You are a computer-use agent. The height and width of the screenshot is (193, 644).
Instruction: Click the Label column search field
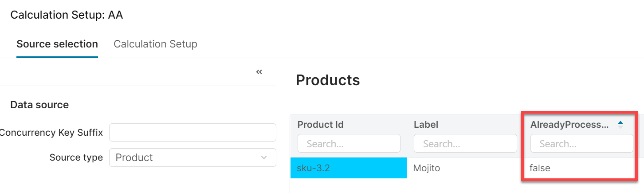[x=465, y=144]
